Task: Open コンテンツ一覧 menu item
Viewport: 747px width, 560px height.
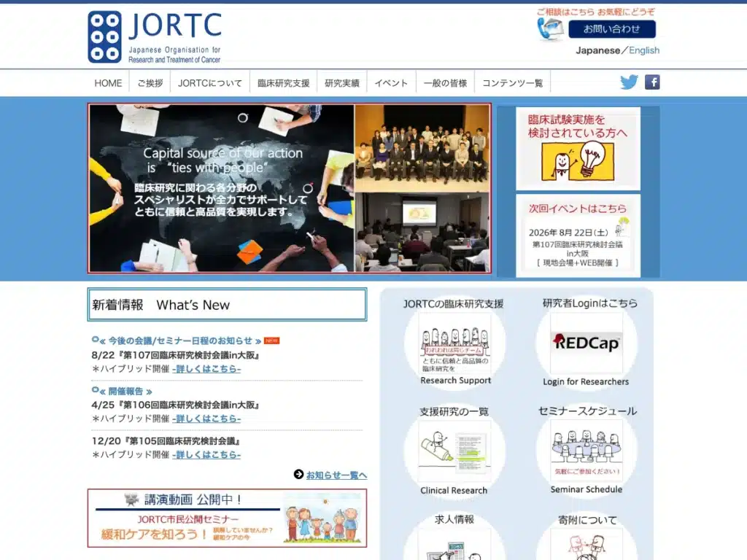Action: click(x=513, y=83)
